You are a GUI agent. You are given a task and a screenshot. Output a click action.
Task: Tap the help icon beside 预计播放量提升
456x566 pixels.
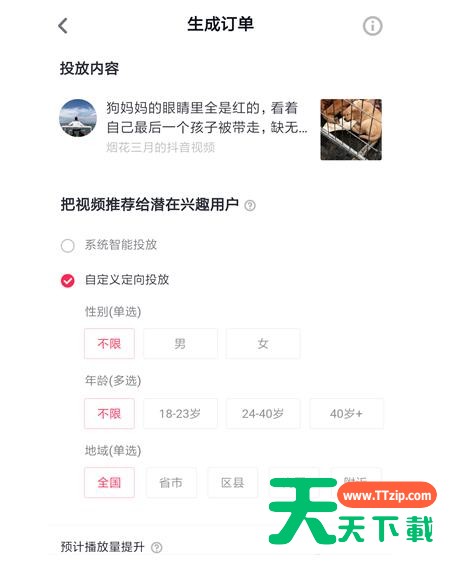156,547
